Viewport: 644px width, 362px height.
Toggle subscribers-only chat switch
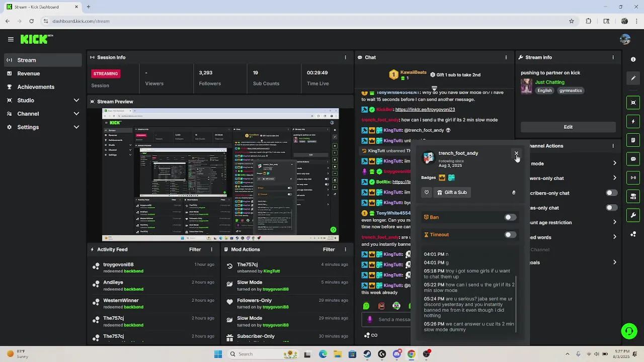[x=611, y=193]
